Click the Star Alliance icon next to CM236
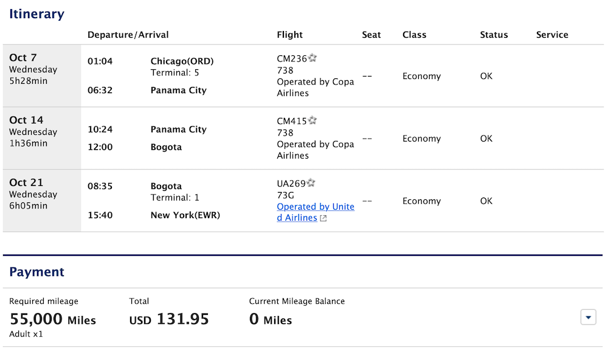 click(312, 57)
